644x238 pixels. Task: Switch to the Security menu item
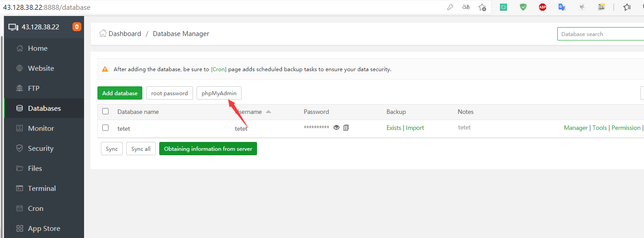click(40, 149)
